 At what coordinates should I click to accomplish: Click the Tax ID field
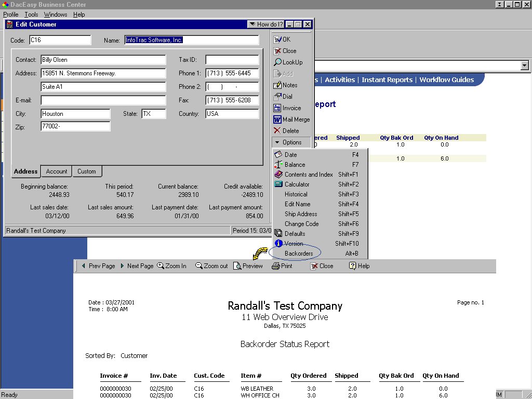coord(232,60)
